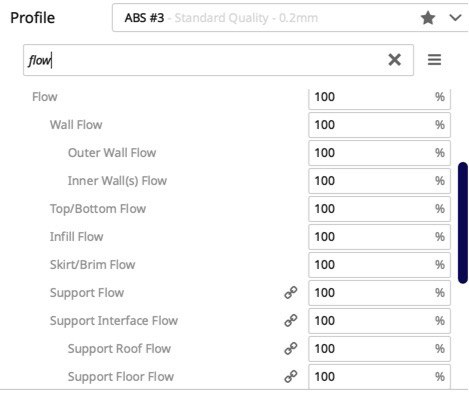The width and height of the screenshot is (469, 394).
Task: Click the link icon beside Support Flow
Action: [x=291, y=293]
